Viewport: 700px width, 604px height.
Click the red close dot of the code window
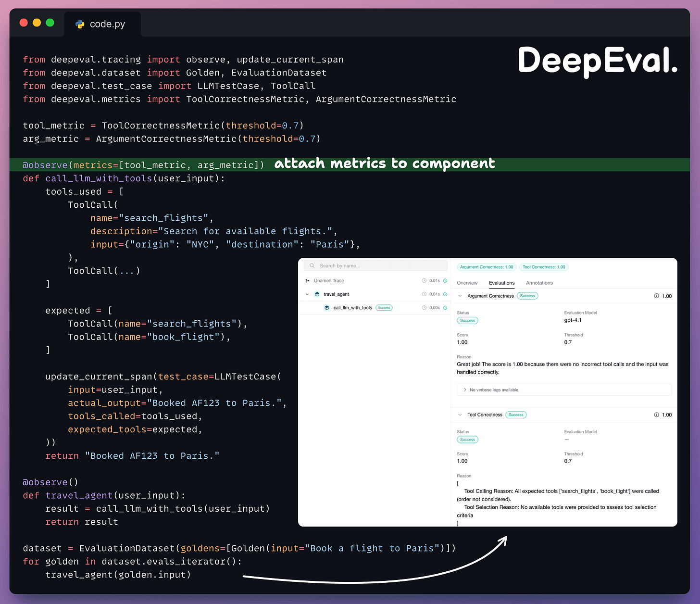point(24,23)
